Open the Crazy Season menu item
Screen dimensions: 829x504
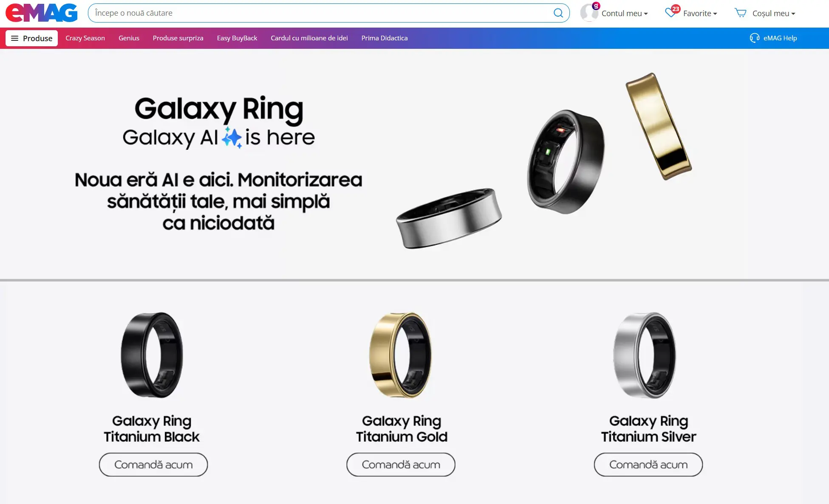pyautogui.click(x=85, y=38)
